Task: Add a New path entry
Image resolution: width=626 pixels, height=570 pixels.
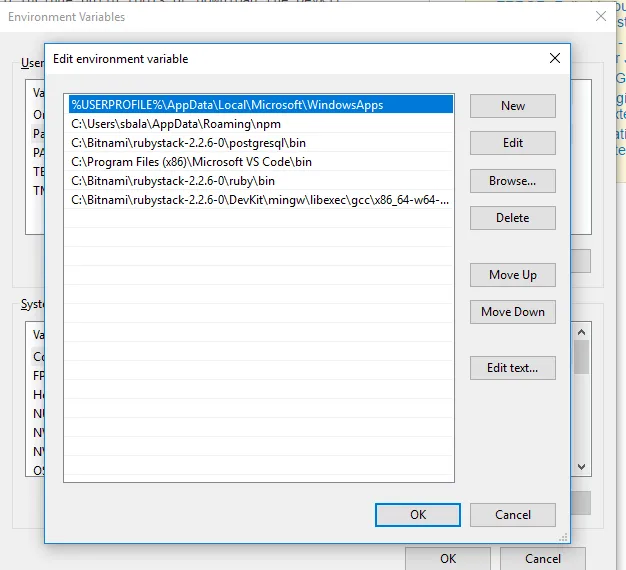Action: pos(513,106)
